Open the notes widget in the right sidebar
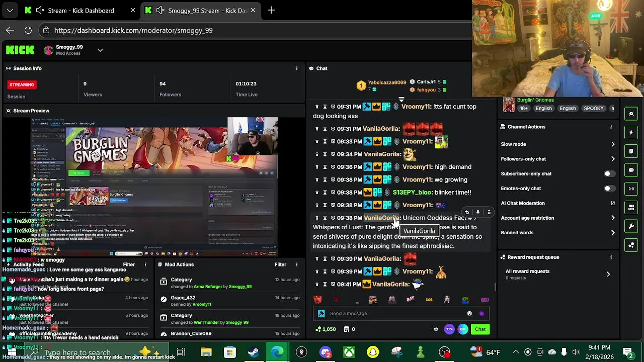 click(631, 151)
